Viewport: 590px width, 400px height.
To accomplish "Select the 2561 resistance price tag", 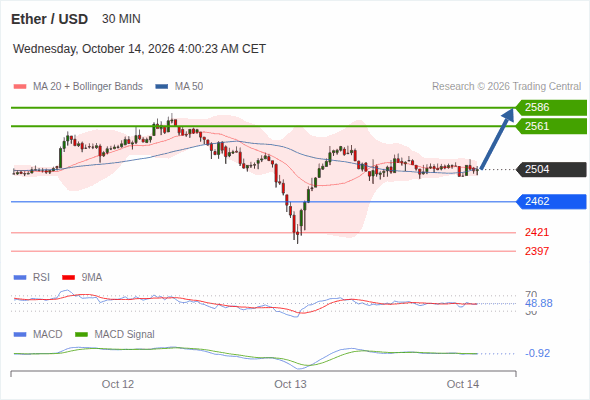I will (x=551, y=126).
